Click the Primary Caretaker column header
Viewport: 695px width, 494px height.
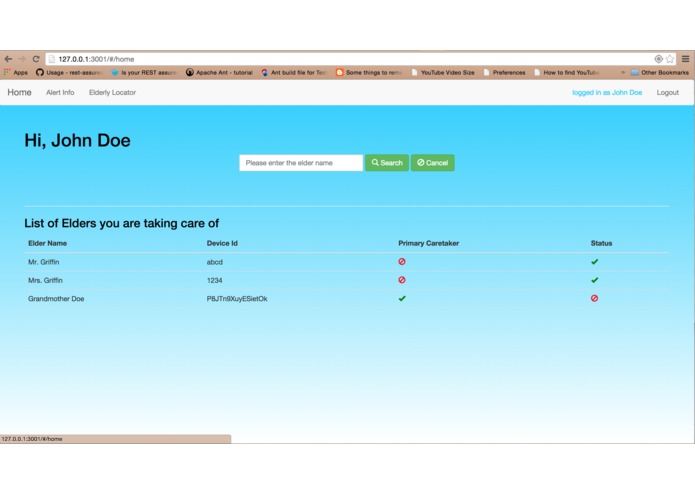tap(429, 243)
